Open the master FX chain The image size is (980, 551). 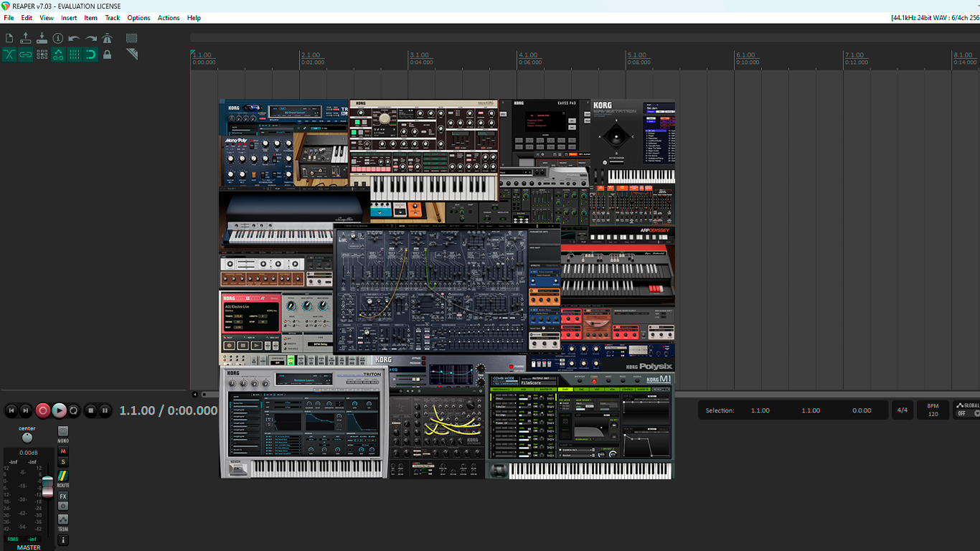(x=63, y=496)
